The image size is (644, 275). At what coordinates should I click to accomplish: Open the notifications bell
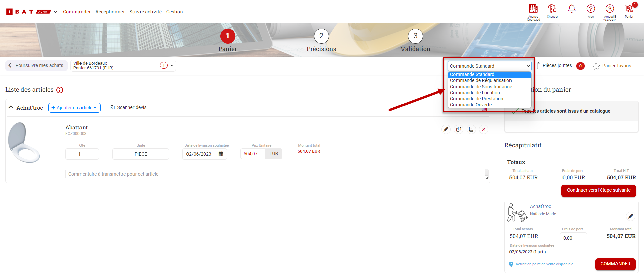[x=572, y=9]
